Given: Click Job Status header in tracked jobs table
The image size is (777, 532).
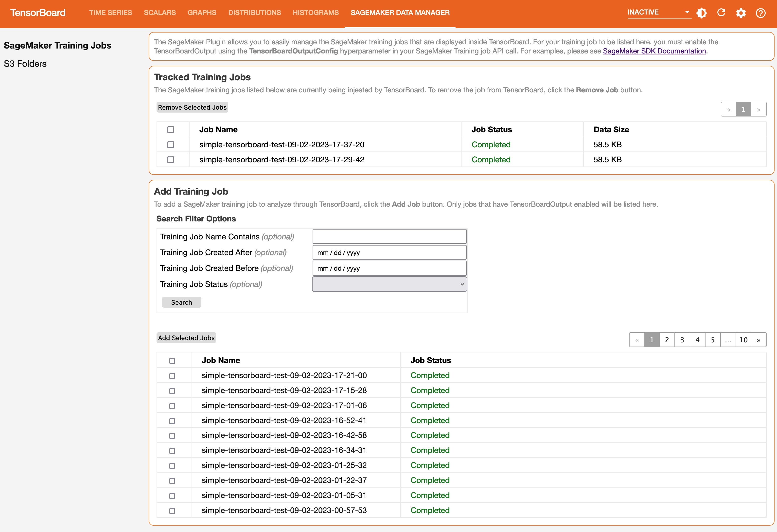Looking at the screenshot, I should tap(492, 130).
